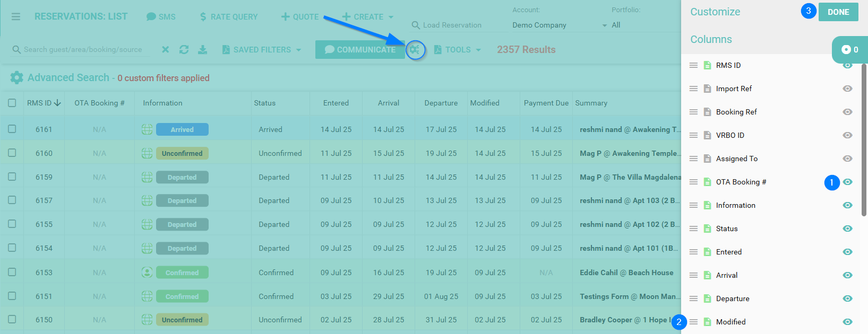Viewport: 868px width, 334px height.
Task: Select checkbox for reservation 6160
Action: [x=12, y=153]
